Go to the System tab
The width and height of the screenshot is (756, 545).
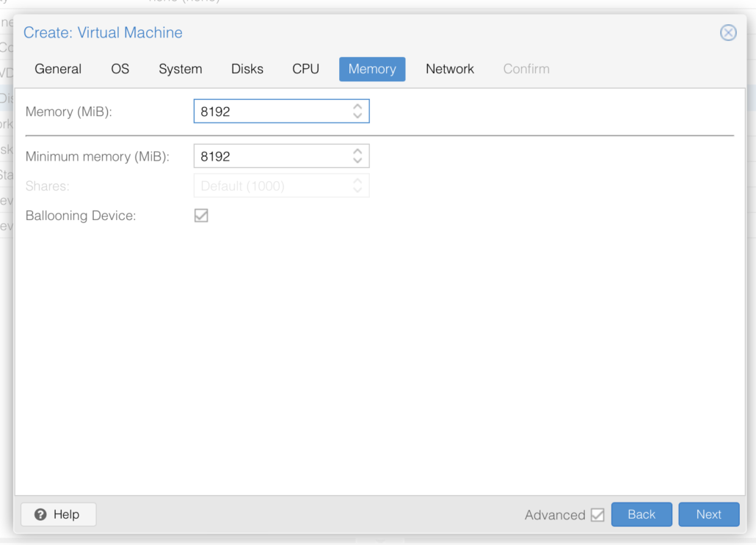tap(180, 69)
